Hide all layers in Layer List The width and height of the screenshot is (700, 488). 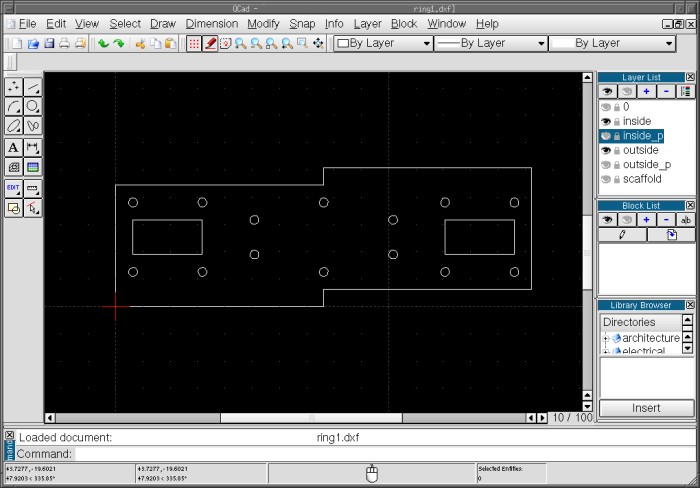[x=627, y=92]
